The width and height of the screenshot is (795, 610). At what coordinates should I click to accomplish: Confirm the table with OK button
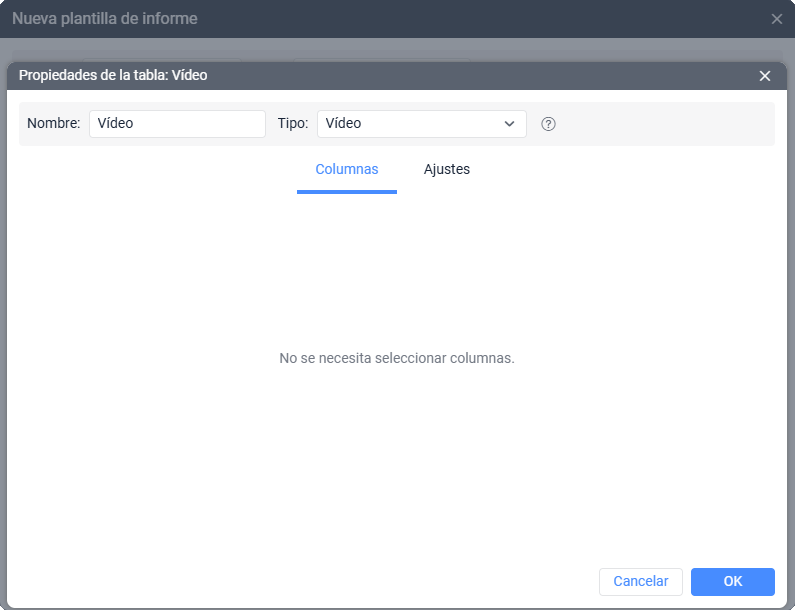click(x=733, y=582)
